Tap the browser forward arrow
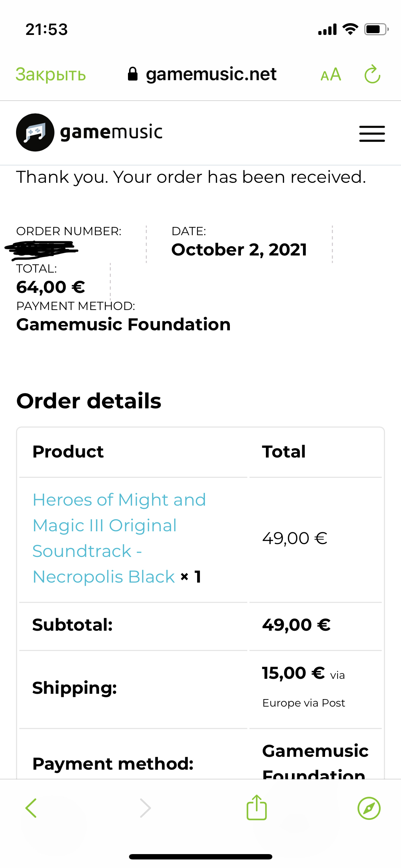 pos(145,808)
